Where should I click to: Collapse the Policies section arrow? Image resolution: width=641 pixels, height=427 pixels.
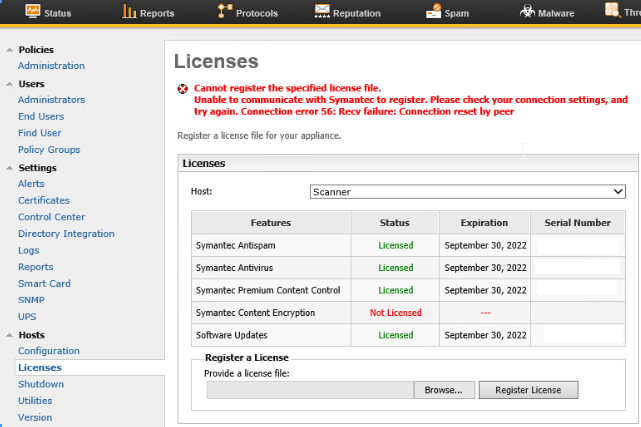[x=9, y=50]
